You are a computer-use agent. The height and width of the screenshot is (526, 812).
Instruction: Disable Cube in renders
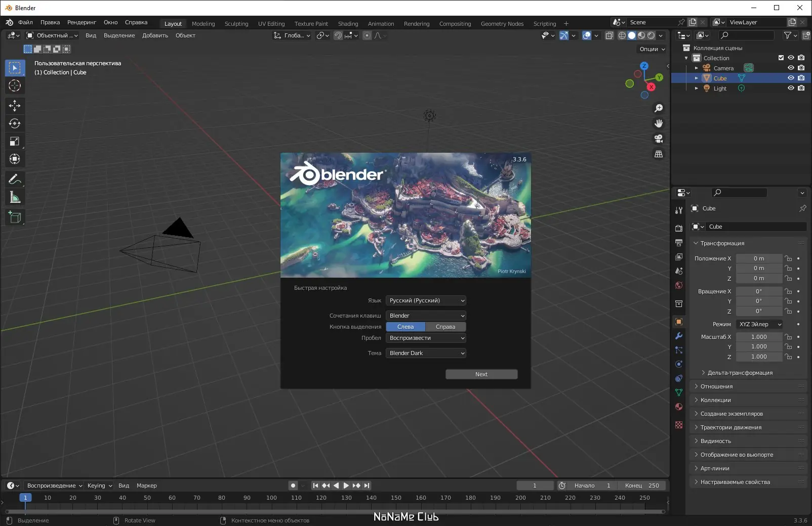(801, 78)
